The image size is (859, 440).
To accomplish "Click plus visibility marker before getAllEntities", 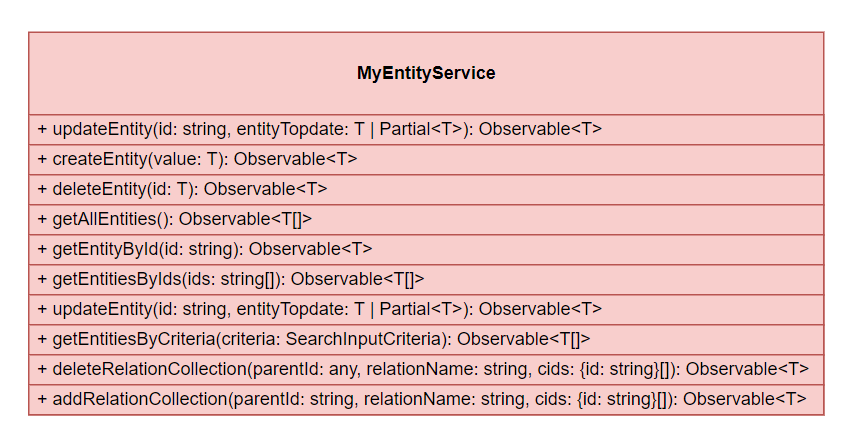I will pyautogui.click(x=43, y=219).
